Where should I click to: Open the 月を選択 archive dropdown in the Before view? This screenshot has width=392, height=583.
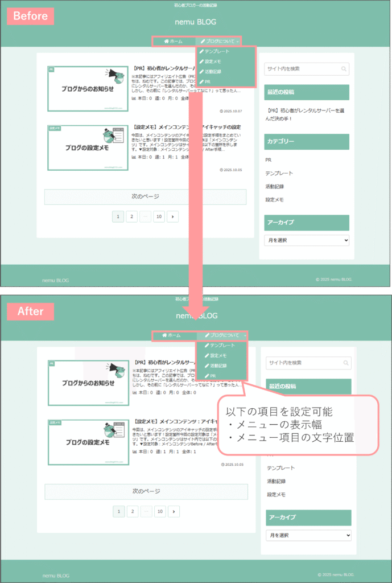pyautogui.click(x=307, y=240)
